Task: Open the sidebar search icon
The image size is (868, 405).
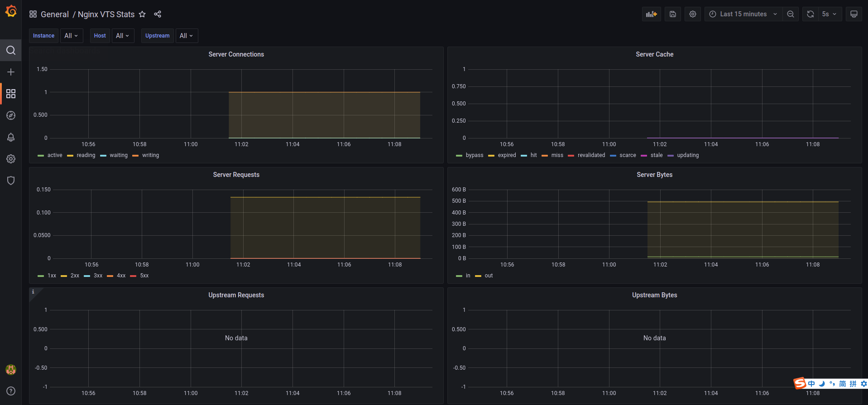Action: point(11,50)
